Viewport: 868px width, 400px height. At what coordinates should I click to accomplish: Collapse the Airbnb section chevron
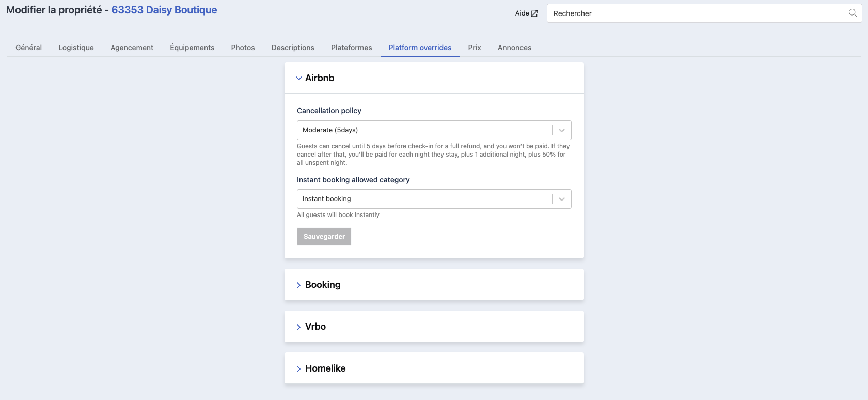pyautogui.click(x=298, y=78)
